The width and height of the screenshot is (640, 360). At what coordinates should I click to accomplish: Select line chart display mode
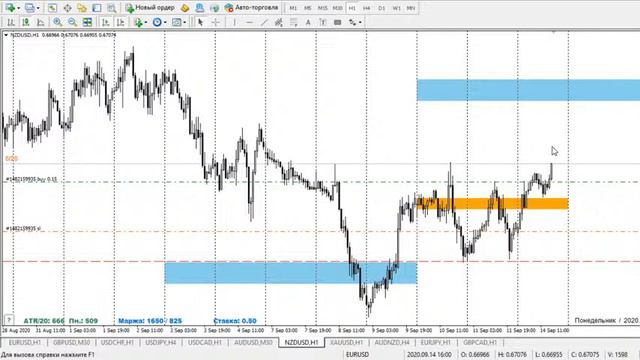pos(40,22)
